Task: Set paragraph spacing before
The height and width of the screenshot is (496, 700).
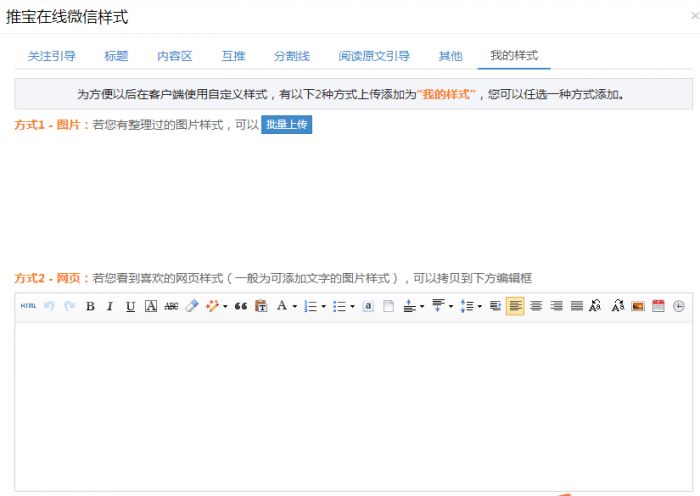Action: click(x=409, y=306)
